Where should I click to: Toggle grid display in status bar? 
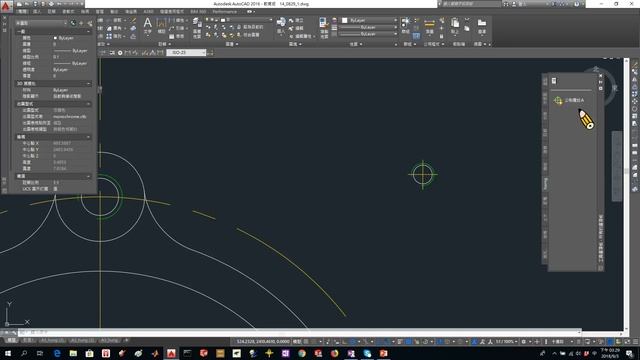pyautogui.click(x=306, y=342)
